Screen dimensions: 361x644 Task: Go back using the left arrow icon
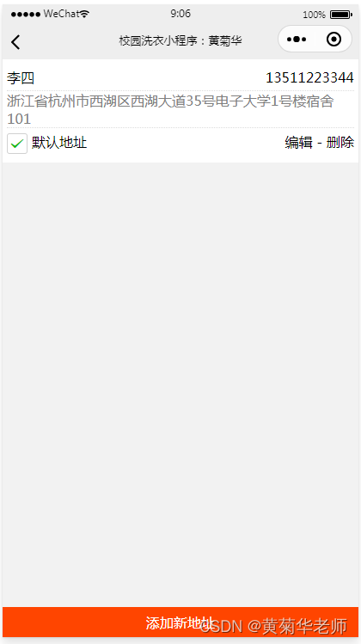(x=15, y=42)
